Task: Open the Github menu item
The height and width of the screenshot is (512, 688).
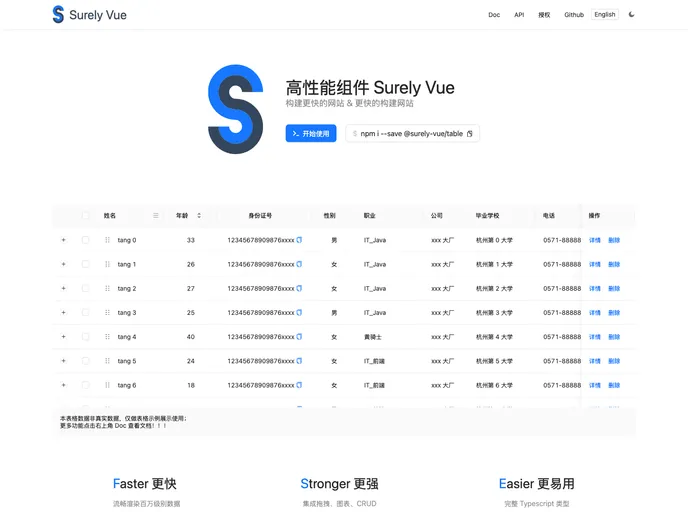Action: (574, 14)
